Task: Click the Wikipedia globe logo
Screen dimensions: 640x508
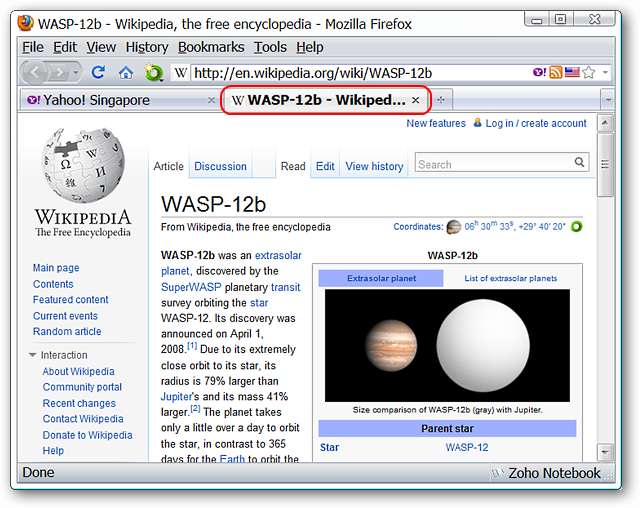Action: point(83,183)
